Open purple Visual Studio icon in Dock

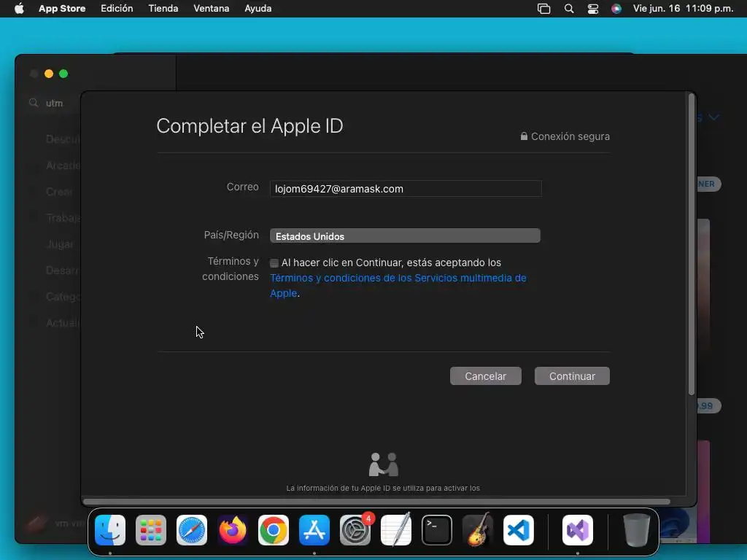point(578,530)
